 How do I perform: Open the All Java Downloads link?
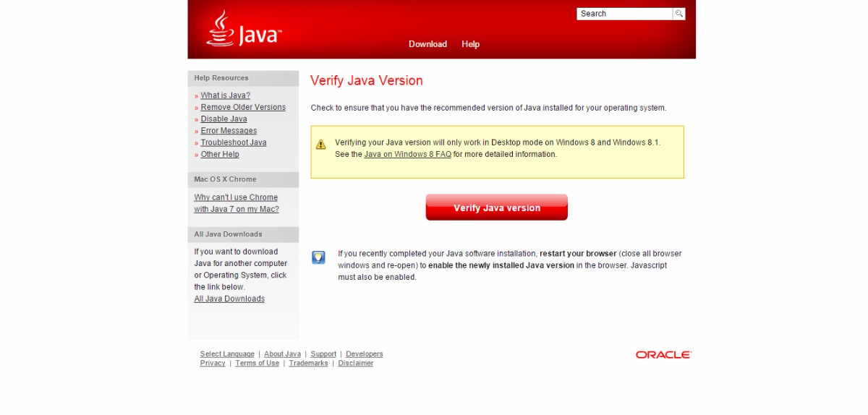pyautogui.click(x=229, y=299)
